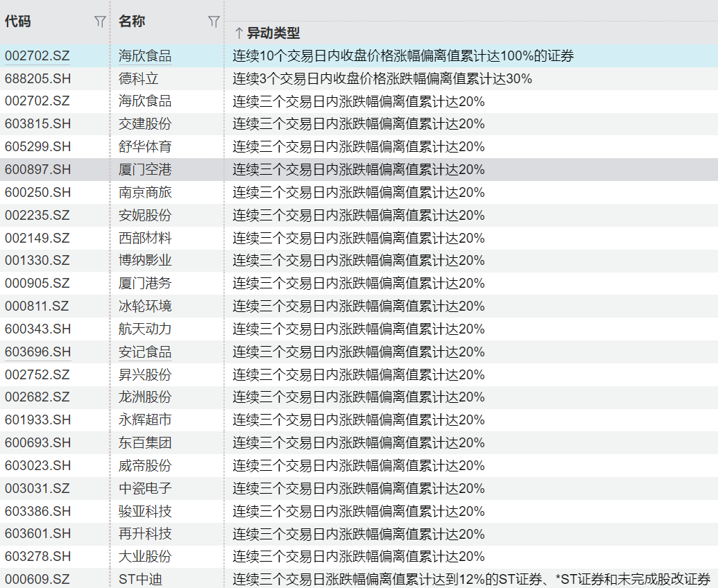
Task: Click the ST中迪 stock name
Action: (x=140, y=579)
